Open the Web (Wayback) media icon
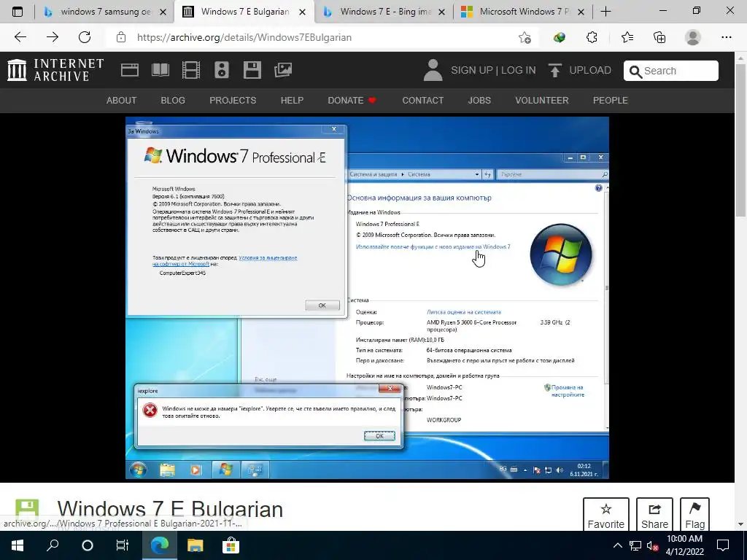This screenshot has height=560, width=747. coord(130,70)
